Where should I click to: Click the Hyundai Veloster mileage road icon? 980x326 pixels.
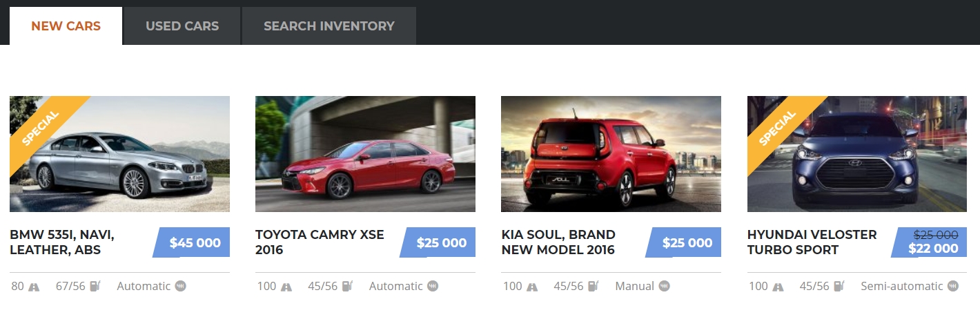(x=778, y=287)
